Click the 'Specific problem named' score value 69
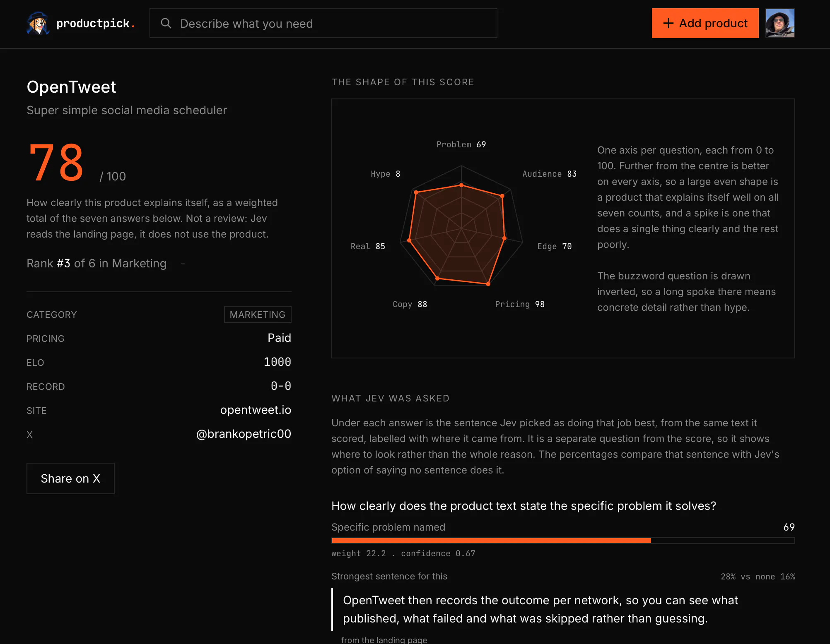Image resolution: width=830 pixels, height=644 pixels. pos(789,527)
